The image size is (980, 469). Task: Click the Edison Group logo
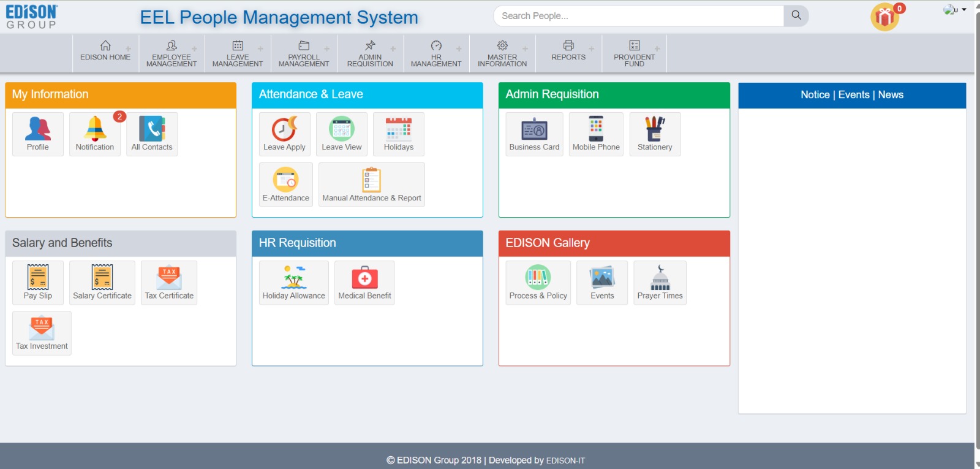pos(32,17)
